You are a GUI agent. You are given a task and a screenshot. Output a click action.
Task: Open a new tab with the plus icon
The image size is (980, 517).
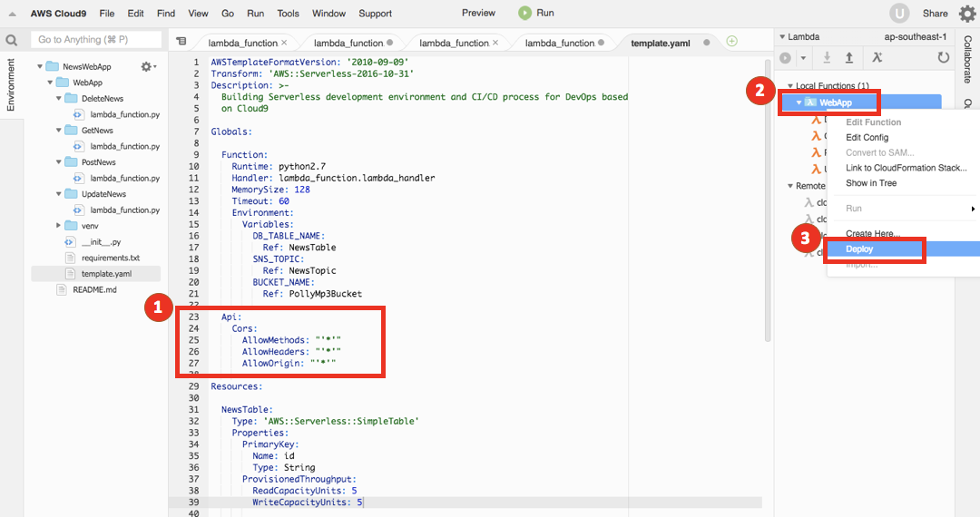coord(732,41)
